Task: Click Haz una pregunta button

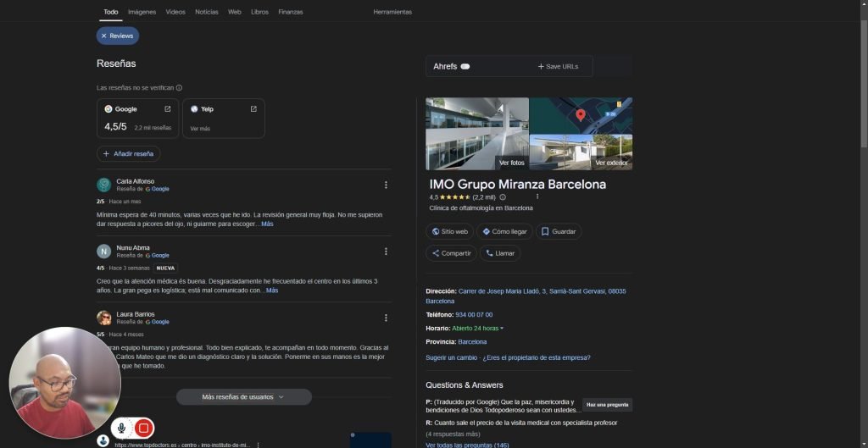Action: pos(607,405)
